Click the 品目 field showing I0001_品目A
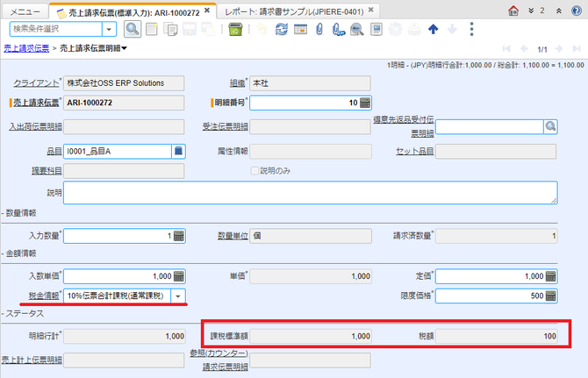Screen dimensions: 588x378 [118, 152]
